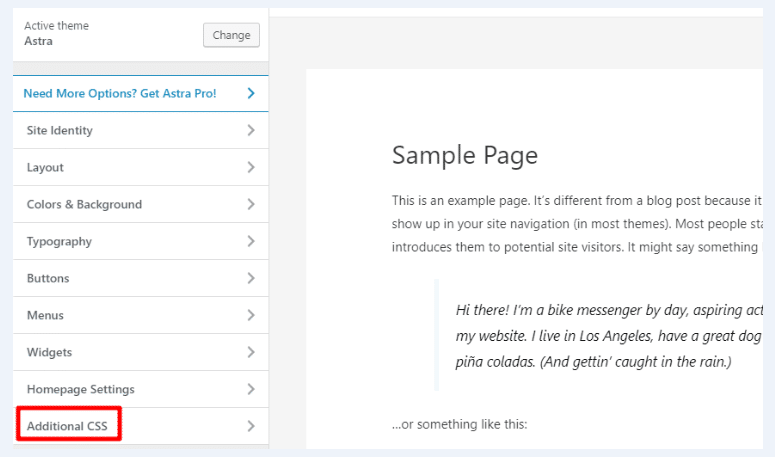Open the Widgets panel
The height and width of the screenshot is (457, 775).
tap(49, 352)
